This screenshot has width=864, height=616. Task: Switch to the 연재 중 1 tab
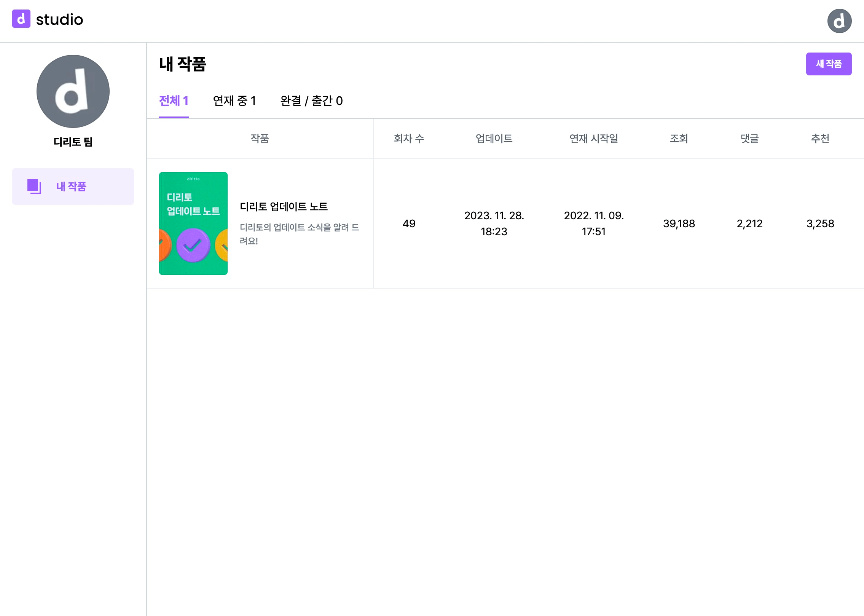[234, 101]
